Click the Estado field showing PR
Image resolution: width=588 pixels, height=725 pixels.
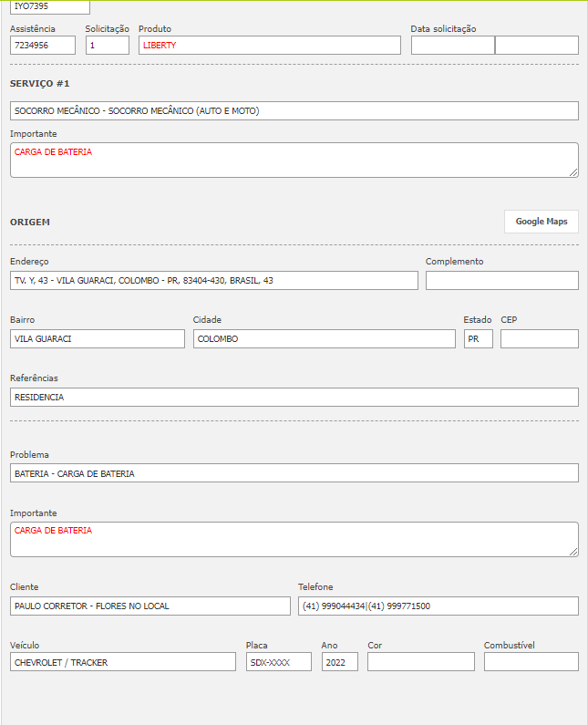(478, 338)
